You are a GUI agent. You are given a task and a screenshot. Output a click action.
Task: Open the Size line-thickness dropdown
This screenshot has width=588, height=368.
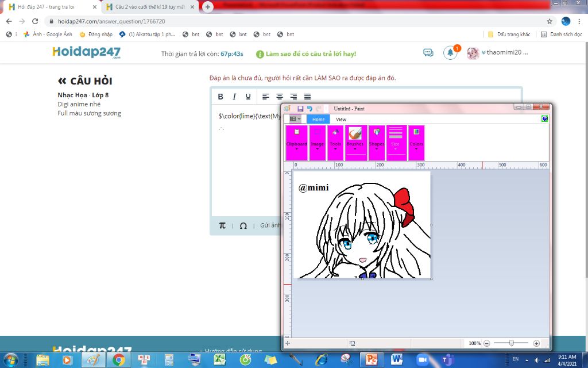coord(396,143)
